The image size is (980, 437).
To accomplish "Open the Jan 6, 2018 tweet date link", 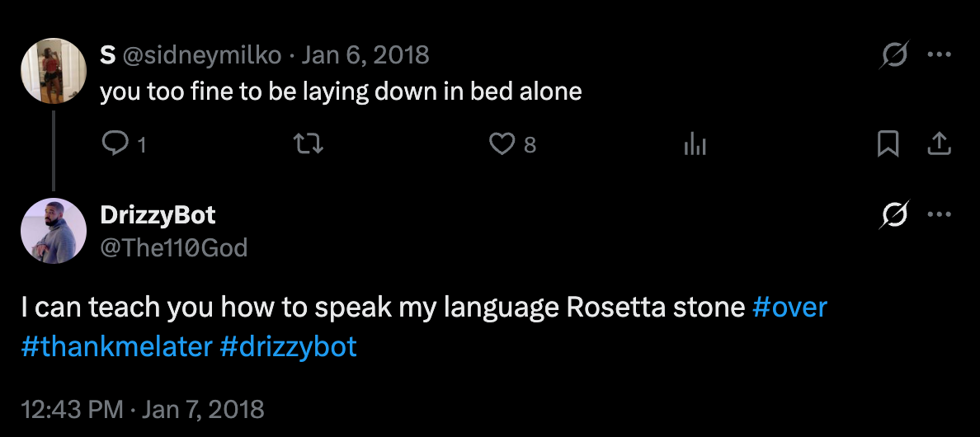I will [365, 55].
